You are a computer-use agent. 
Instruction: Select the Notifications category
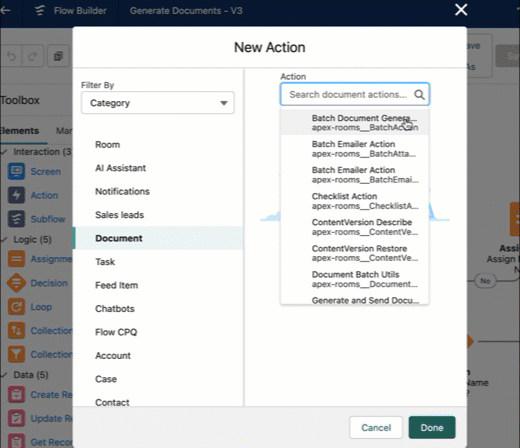point(158,191)
